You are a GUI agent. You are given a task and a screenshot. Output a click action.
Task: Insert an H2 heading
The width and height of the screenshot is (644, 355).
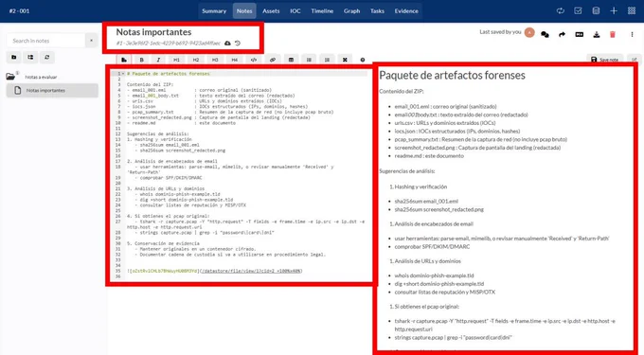[196, 60]
